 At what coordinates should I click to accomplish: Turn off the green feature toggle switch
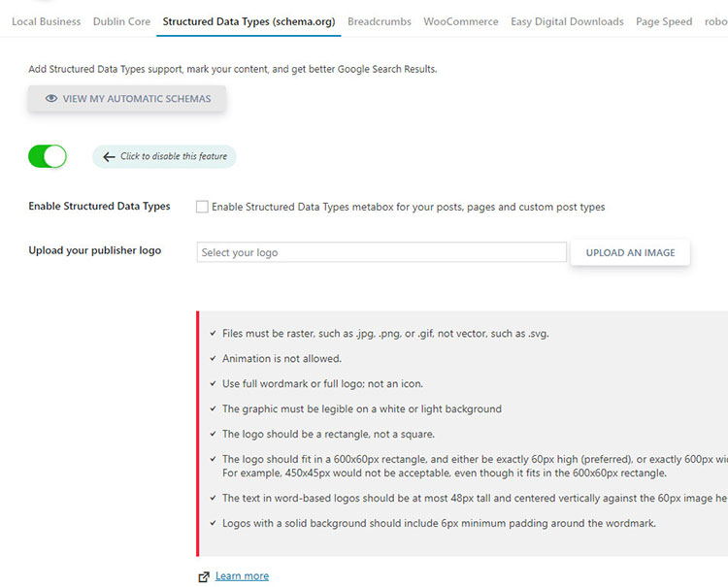point(48,156)
